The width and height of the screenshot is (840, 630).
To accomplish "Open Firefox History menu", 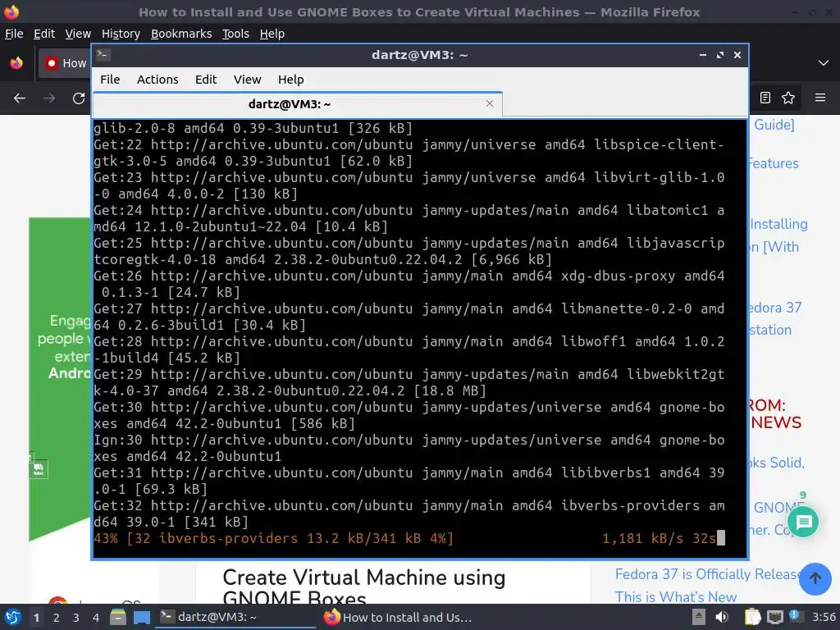I will pyautogui.click(x=121, y=34).
